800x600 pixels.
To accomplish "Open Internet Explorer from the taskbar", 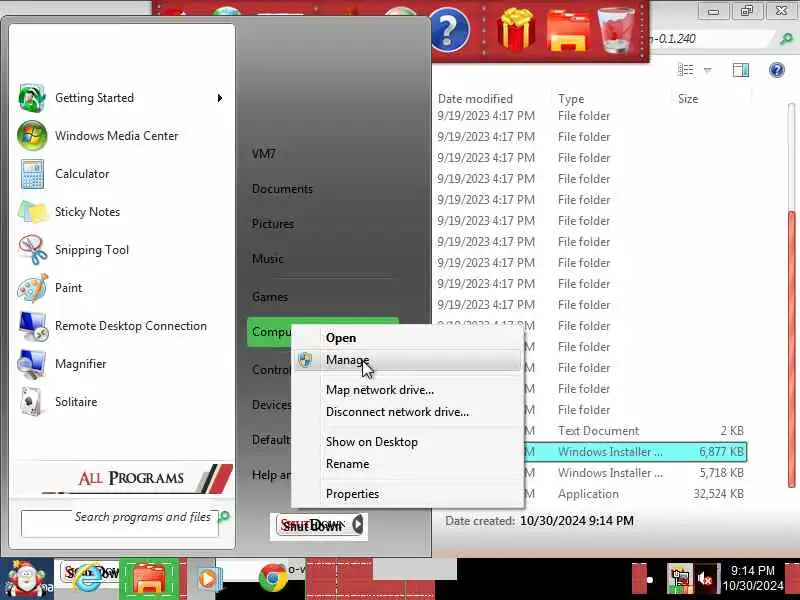I will click(x=88, y=580).
